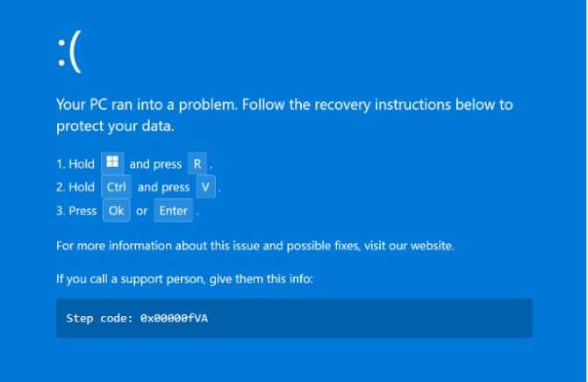Screen dimensions: 588x382
Task: Click the Ok key button
Action: tap(116, 211)
